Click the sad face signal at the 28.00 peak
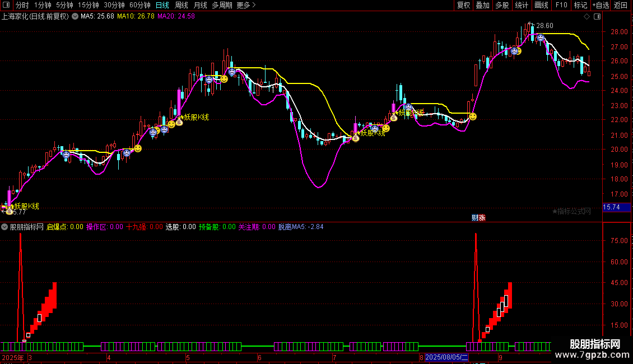633x364 pixels. coord(541,38)
